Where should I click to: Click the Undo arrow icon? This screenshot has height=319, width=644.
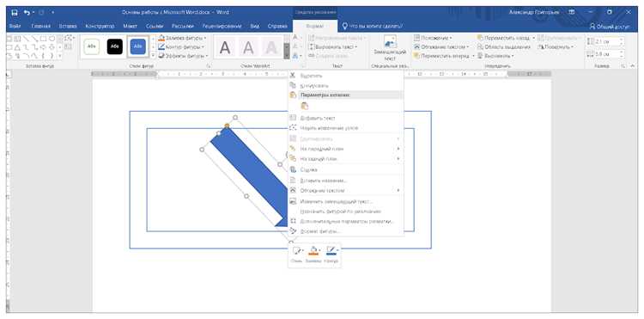click(27, 13)
